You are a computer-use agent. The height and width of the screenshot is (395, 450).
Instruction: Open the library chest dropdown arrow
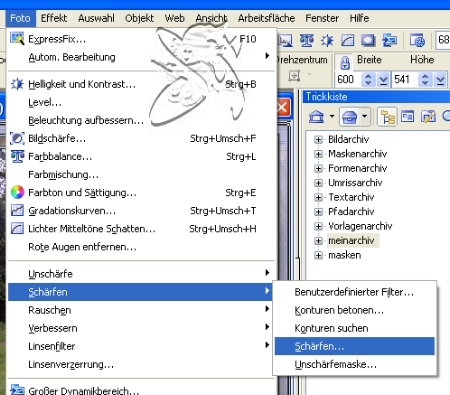pos(365,116)
